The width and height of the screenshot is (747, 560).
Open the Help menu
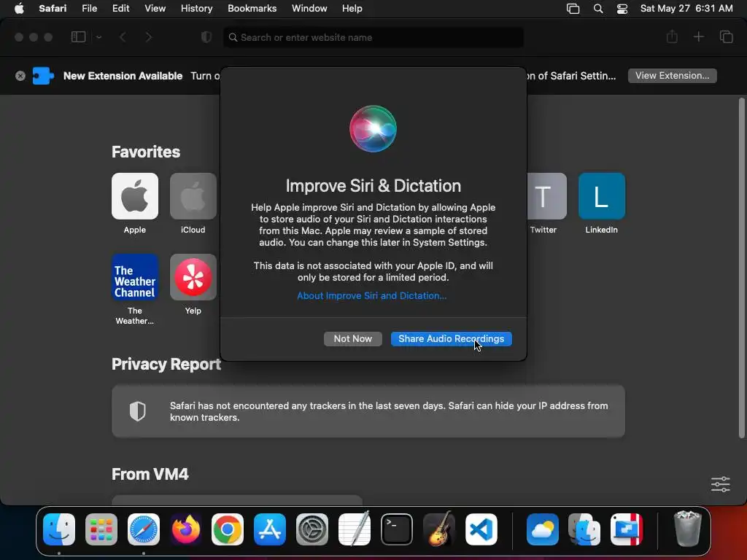[352, 9]
